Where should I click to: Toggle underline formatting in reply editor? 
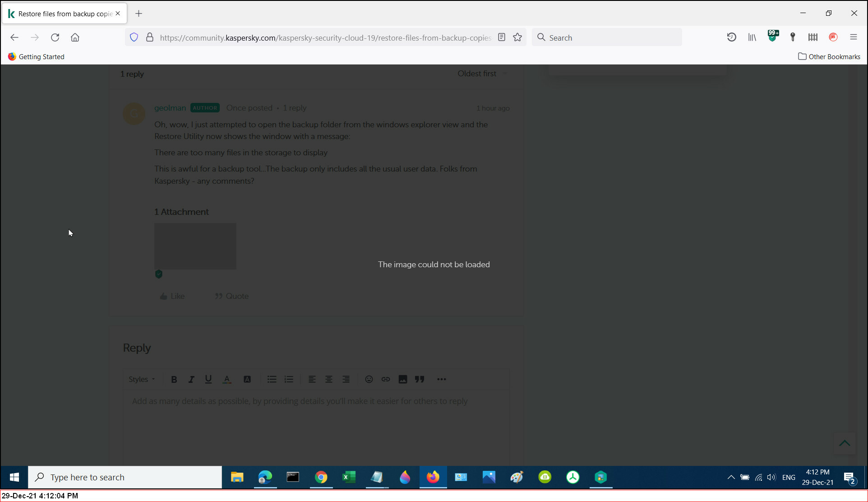[208, 379]
